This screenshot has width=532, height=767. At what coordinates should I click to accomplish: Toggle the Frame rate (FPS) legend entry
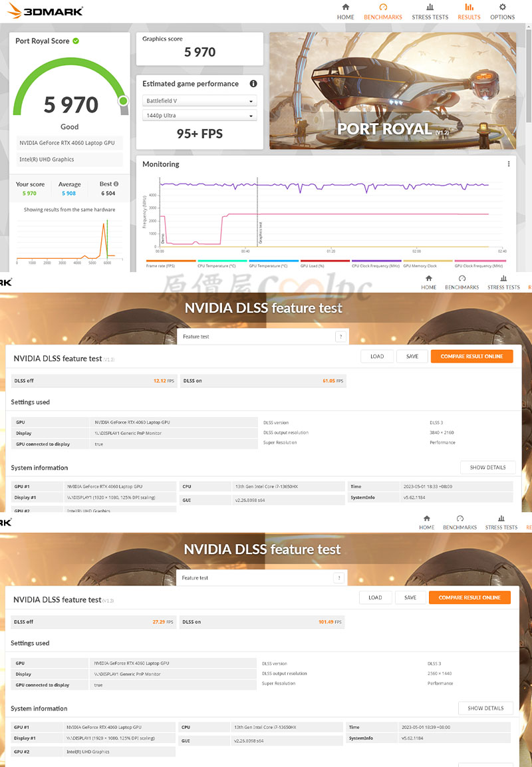171,263
